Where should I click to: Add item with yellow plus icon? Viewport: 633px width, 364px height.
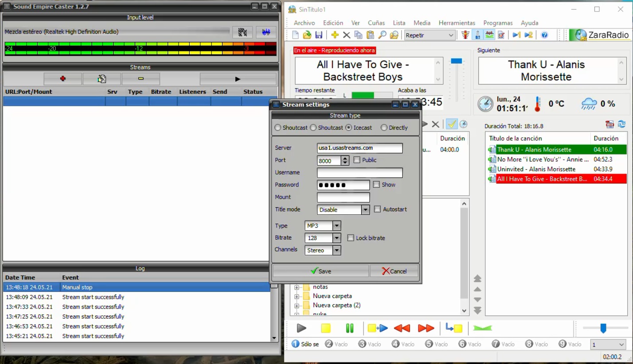335,35
